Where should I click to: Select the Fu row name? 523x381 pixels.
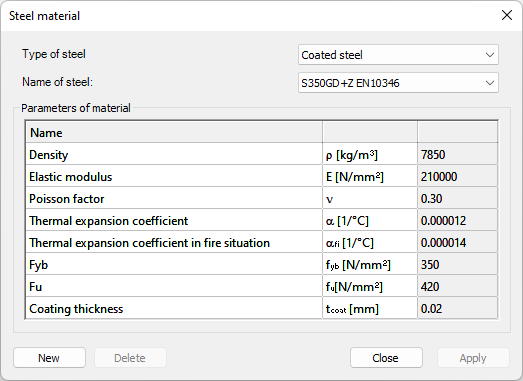[174, 287]
